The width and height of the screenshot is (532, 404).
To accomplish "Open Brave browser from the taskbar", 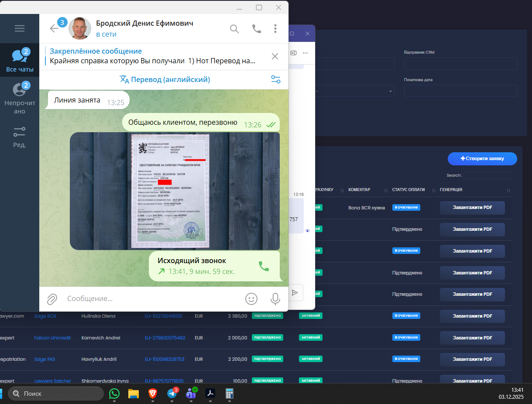I will (x=153, y=394).
